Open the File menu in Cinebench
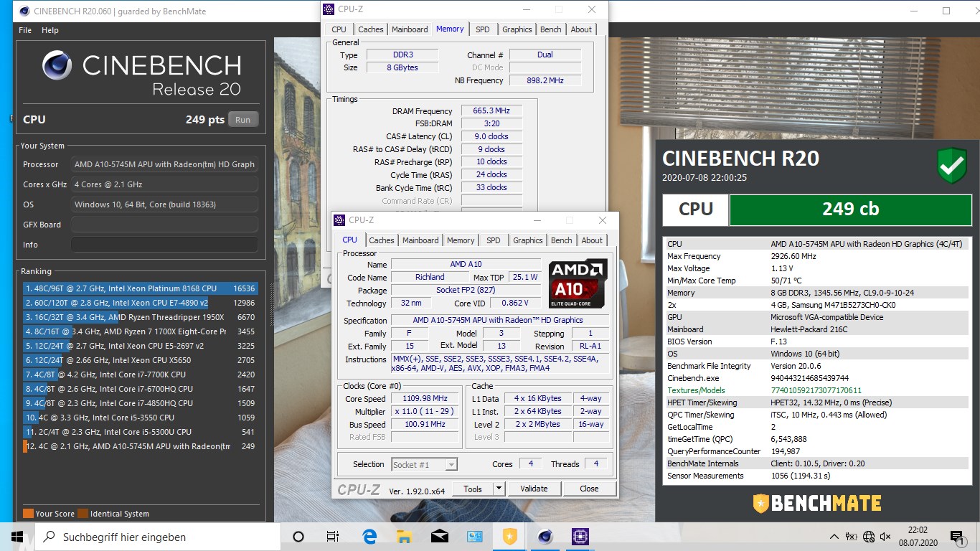Image resolution: width=980 pixels, height=551 pixels. click(25, 30)
